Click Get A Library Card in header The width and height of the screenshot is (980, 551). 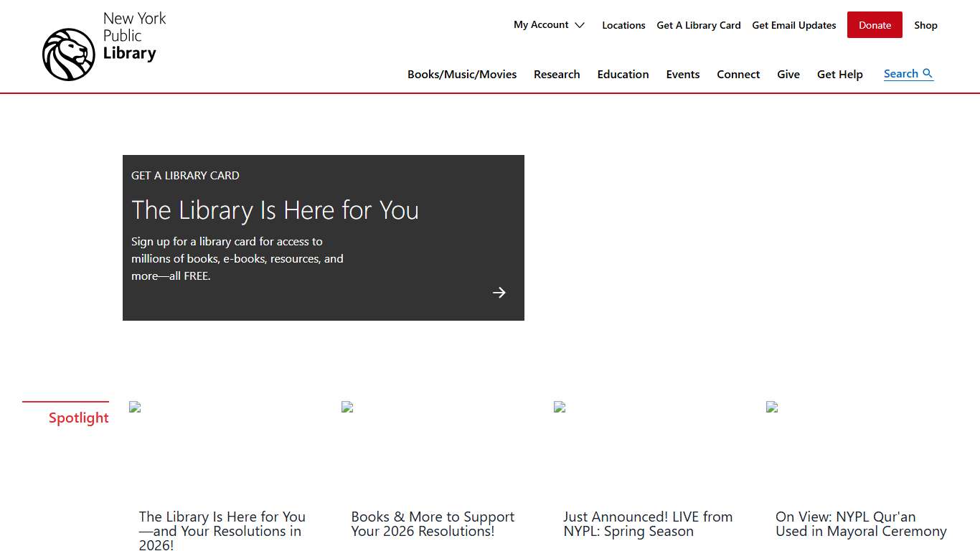pyautogui.click(x=698, y=25)
